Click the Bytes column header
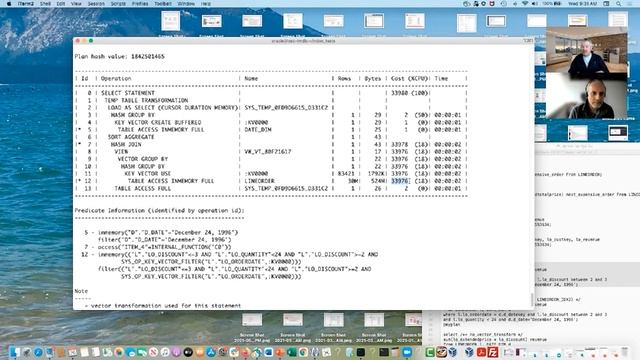Image resolution: width=640 pixels, height=360 pixels. [372, 78]
